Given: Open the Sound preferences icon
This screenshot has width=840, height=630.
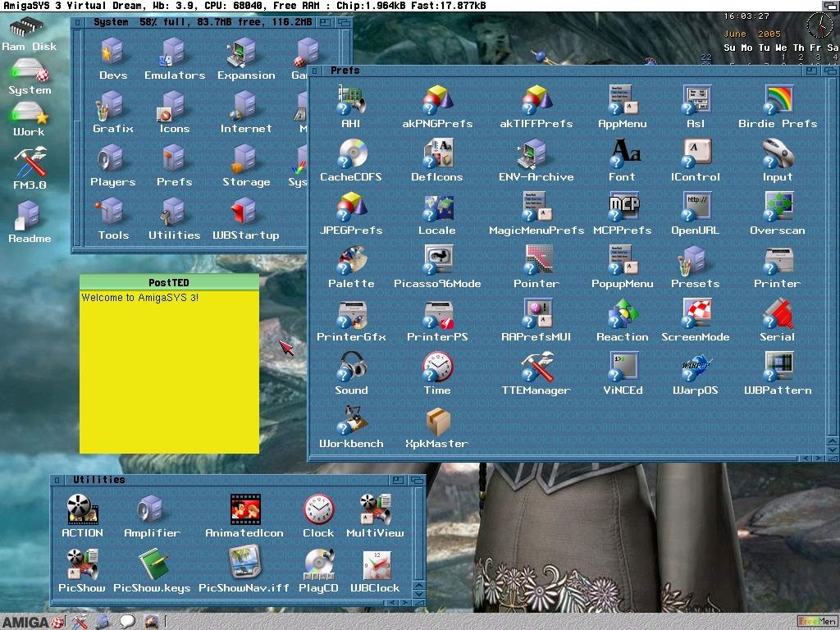Looking at the screenshot, I should pyautogui.click(x=351, y=367).
